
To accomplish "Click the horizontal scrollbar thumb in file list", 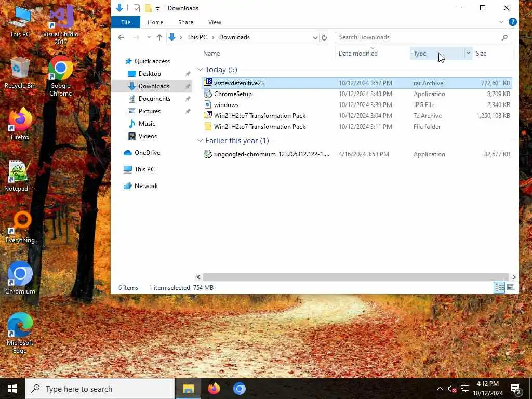I will click(355, 277).
